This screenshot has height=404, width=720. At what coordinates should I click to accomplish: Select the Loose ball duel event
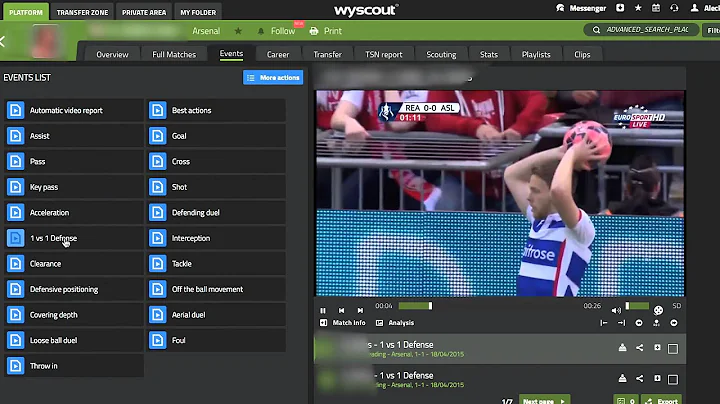[x=74, y=340]
